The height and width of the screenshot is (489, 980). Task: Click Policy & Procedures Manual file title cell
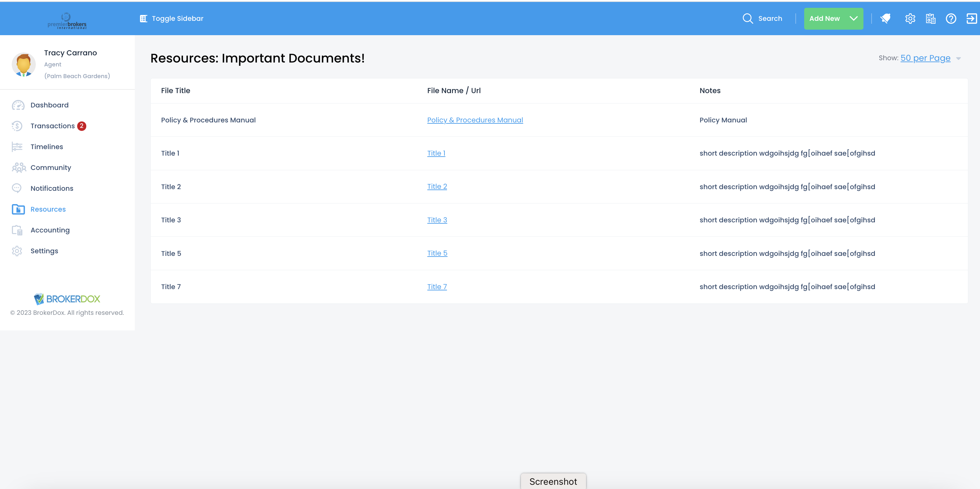pyautogui.click(x=208, y=120)
